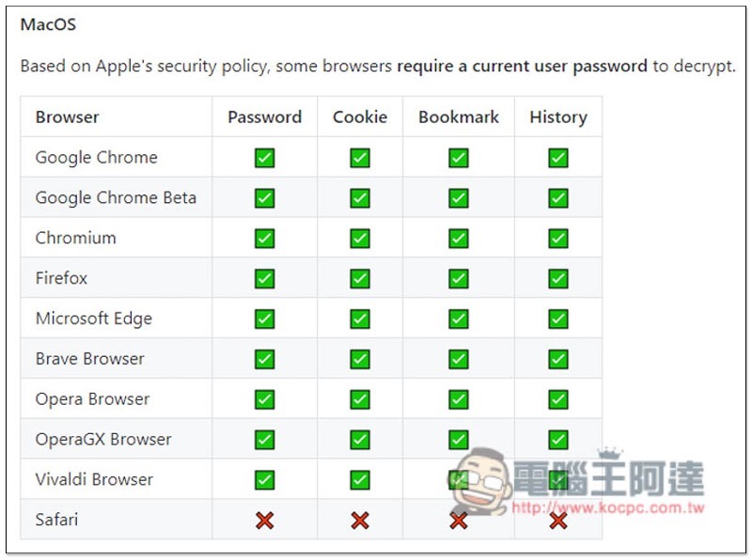This screenshot has width=752, height=560.
Task: Click Vivaldi Browser Password checkmark
Action: 265,480
